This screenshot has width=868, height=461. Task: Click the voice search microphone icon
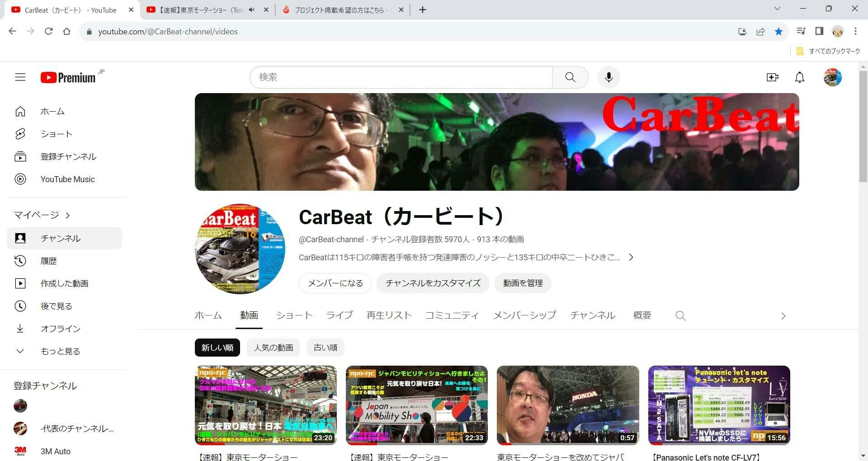click(x=609, y=77)
